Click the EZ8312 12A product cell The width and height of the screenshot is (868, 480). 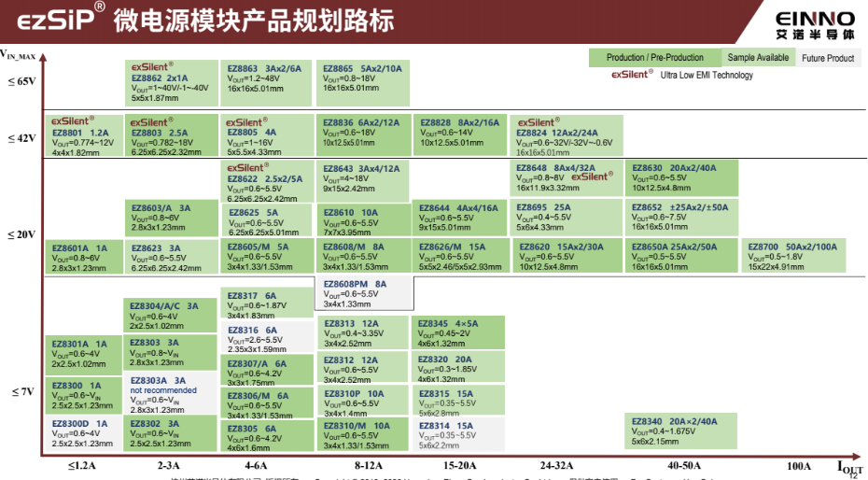tap(363, 367)
